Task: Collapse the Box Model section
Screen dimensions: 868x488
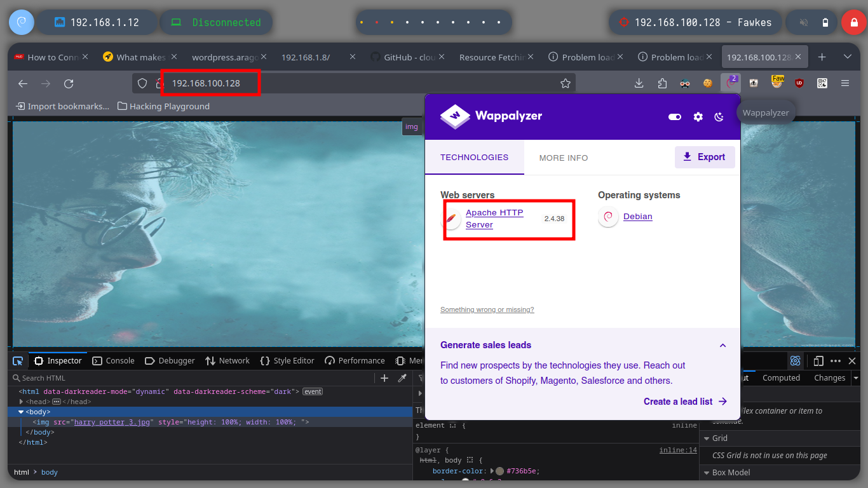Action: (x=706, y=473)
